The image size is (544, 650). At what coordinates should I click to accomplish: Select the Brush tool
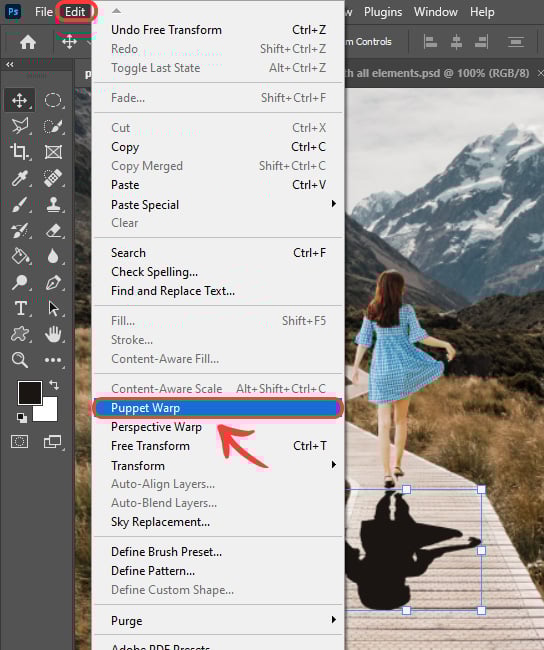[x=19, y=204]
